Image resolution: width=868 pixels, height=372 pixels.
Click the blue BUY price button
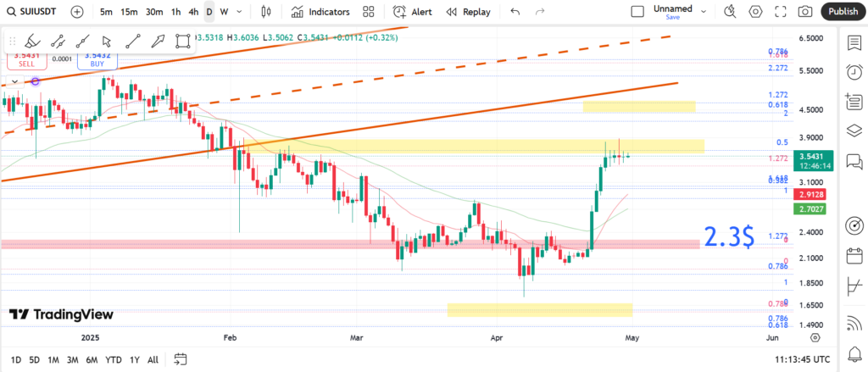click(x=97, y=59)
